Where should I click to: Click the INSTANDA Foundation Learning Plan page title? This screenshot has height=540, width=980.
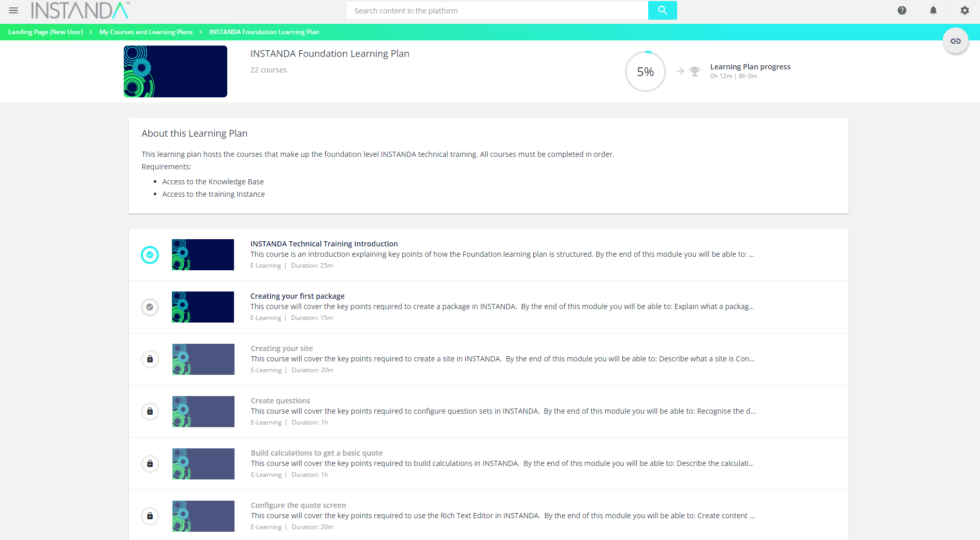pos(330,54)
